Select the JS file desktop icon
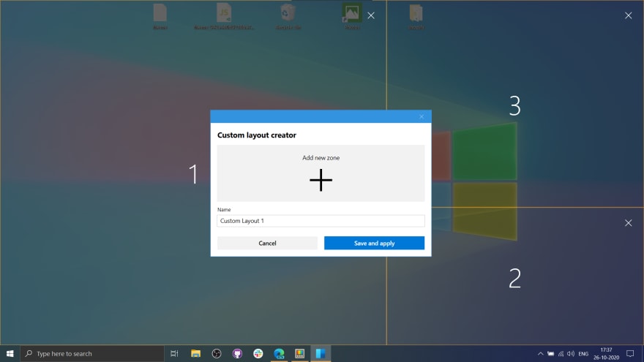Image resolution: width=644 pixels, height=362 pixels. pyautogui.click(x=224, y=18)
